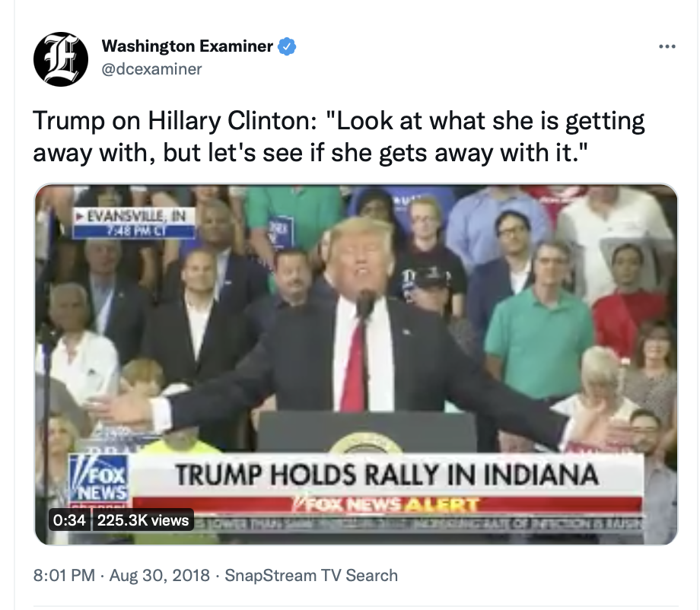Image resolution: width=700 pixels, height=610 pixels.
Task: Open the 8:01 PM timestamp link
Action: [64, 575]
